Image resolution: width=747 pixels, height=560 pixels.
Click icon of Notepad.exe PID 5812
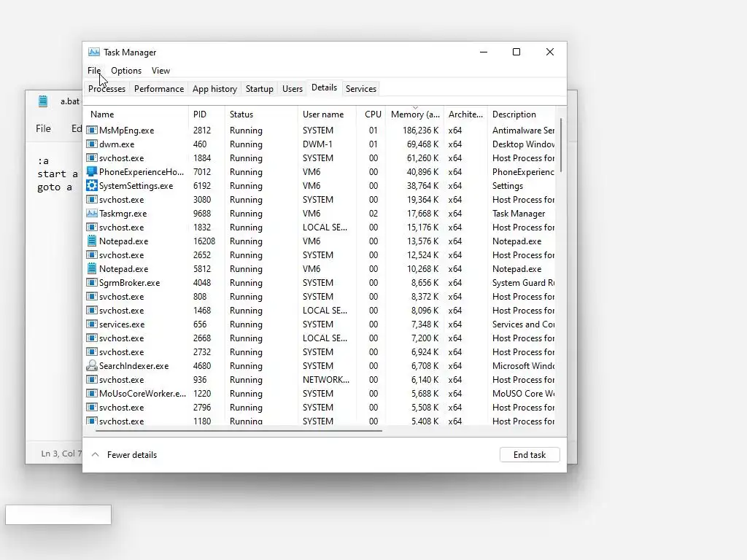[x=92, y=268]
